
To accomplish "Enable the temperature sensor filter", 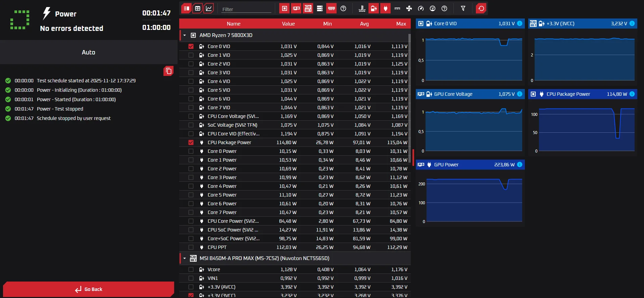I will (x=362, y=8).
